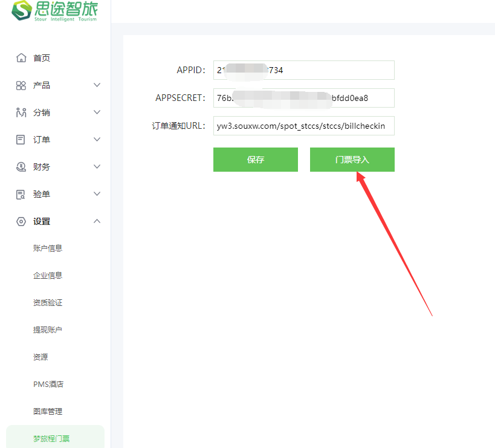Expand the 分销 submenu arrow
The height and width of the screenshot is (448, 495).
(x=97, y=112)
